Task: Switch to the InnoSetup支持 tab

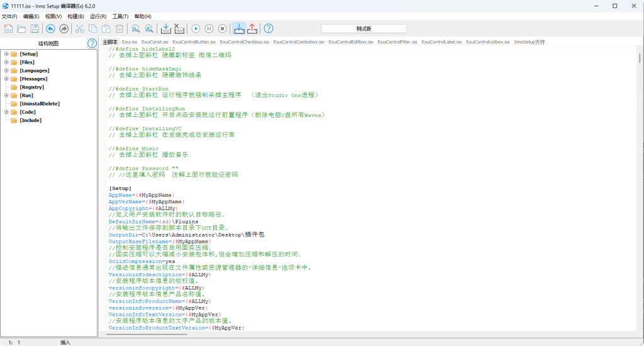Action: (x=530, y=42)
